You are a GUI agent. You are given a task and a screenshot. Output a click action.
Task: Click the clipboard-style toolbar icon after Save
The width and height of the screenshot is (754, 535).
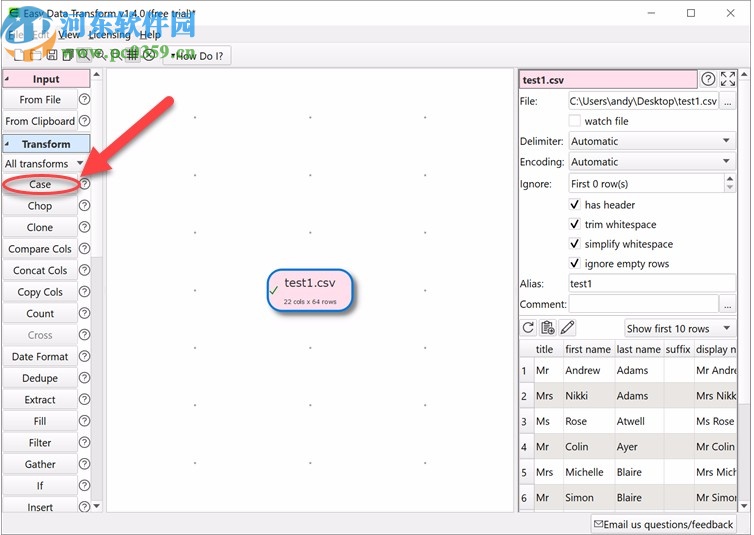click(67, 55)
